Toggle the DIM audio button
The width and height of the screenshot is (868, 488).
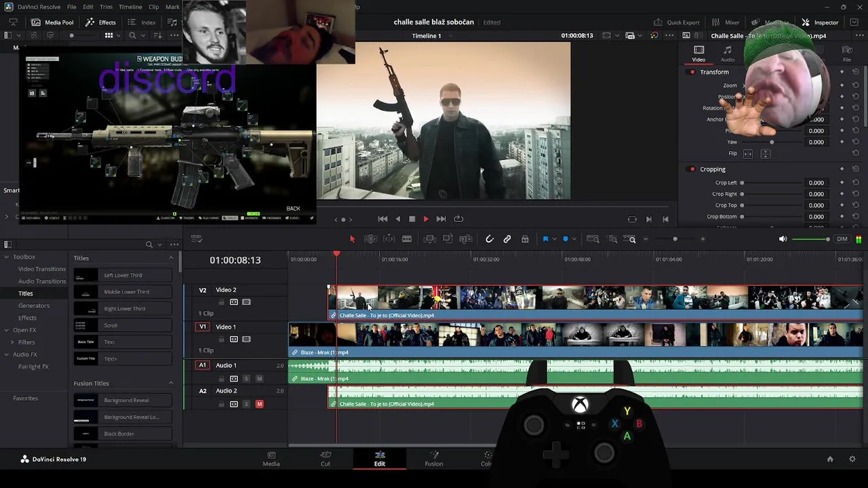click(x=842, y=239)
